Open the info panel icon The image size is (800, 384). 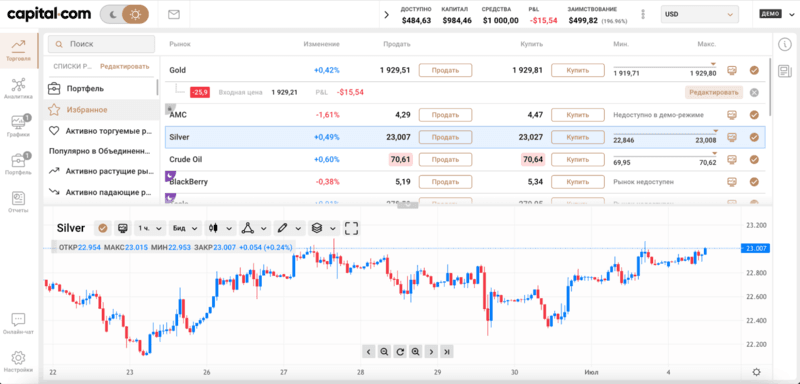coord(784,44)
